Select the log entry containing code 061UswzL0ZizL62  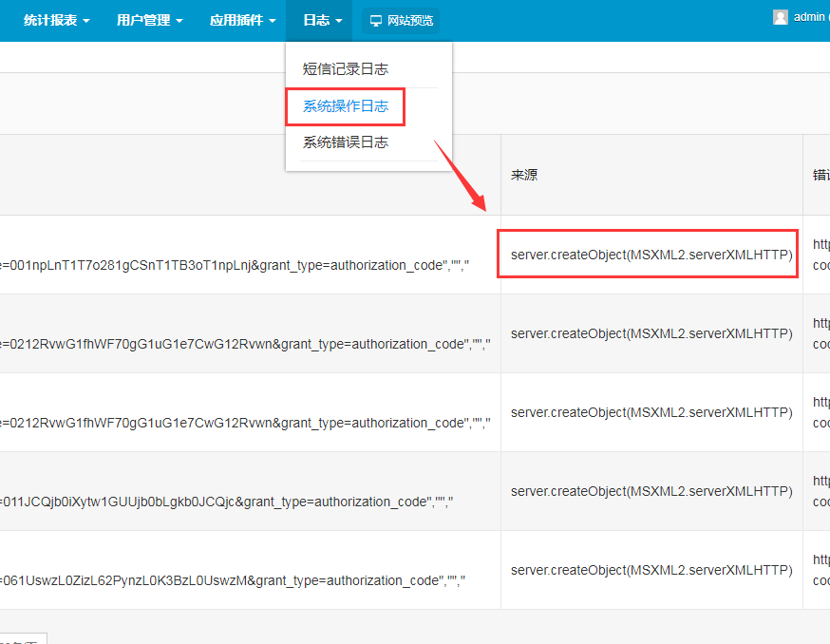233,579
